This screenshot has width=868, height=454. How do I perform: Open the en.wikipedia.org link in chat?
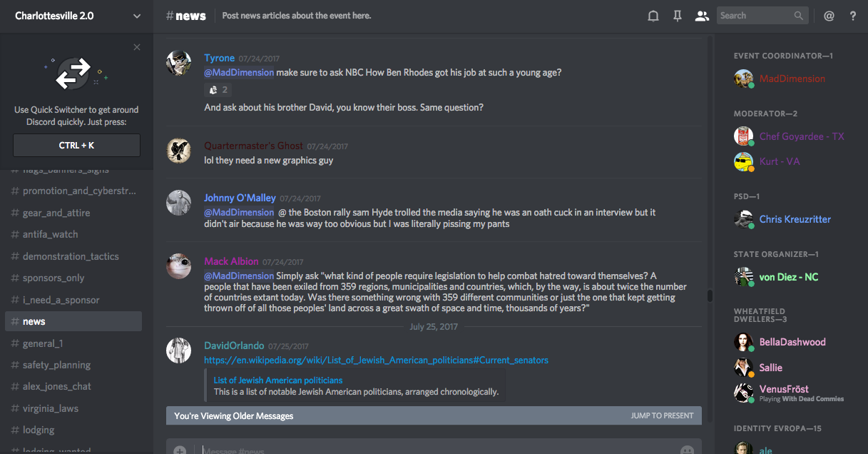[x=376, y=360]
